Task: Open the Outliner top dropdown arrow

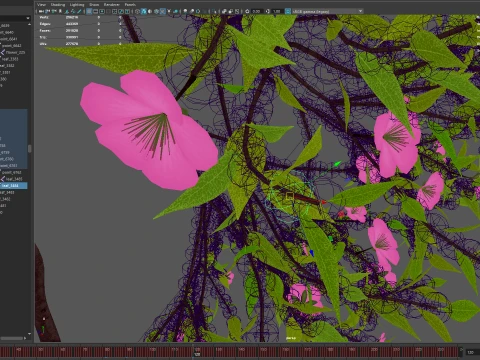Action: coord(28,18)
